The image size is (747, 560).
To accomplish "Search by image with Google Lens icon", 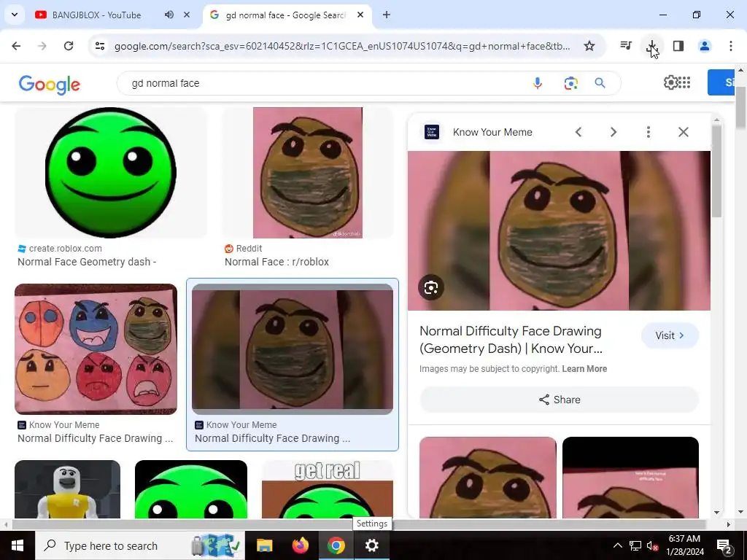I will [570, 83].
